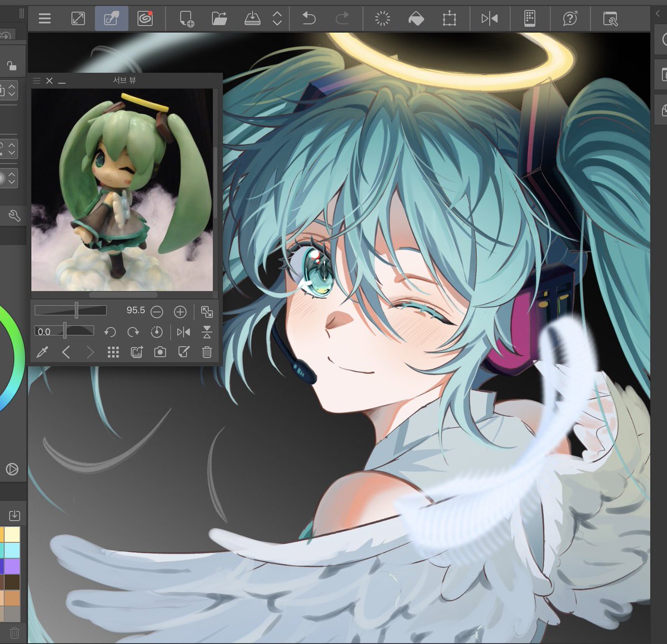667x644 pixels.
Task: Open the wrench sub tool settings
Action: 14,216
